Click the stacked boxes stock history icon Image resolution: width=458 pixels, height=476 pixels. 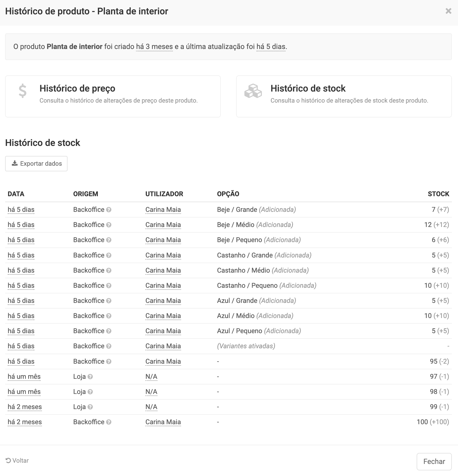253,91
